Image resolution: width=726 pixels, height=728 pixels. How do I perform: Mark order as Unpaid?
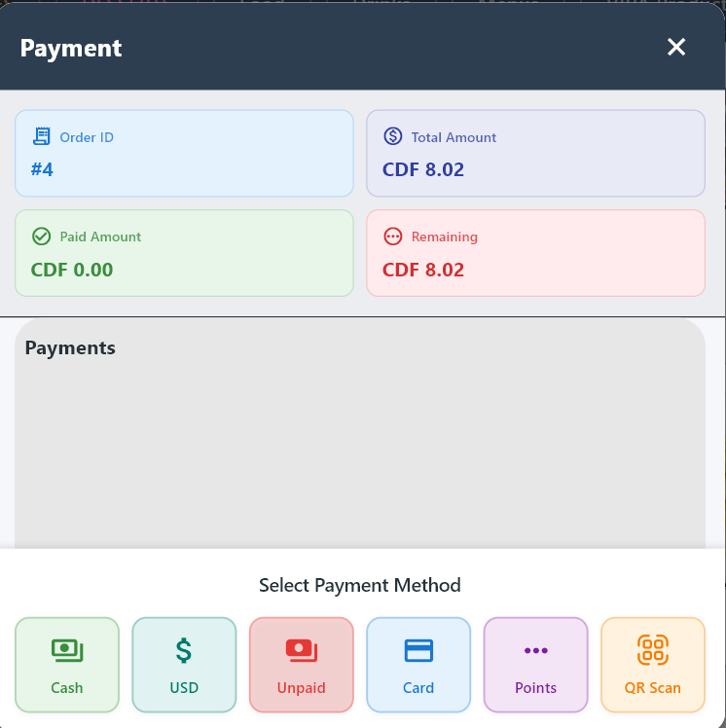pos(302,665)
